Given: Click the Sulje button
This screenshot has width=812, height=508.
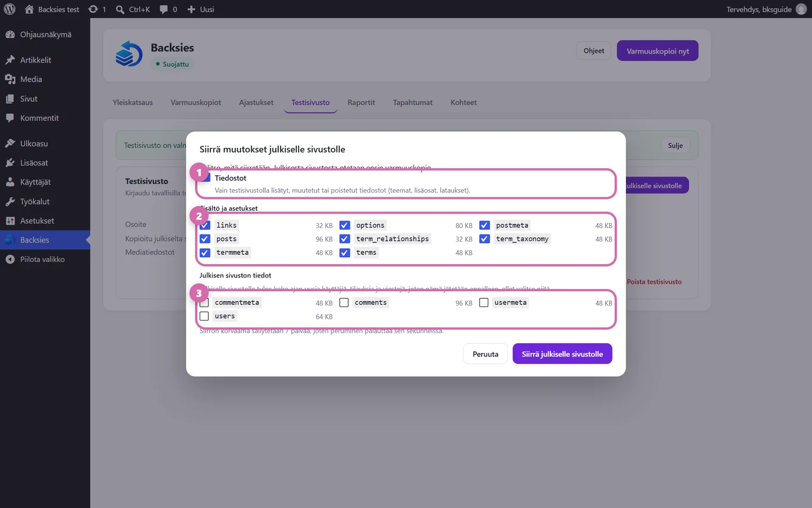Looking at the screenshot, I should (x=675, y=146).
